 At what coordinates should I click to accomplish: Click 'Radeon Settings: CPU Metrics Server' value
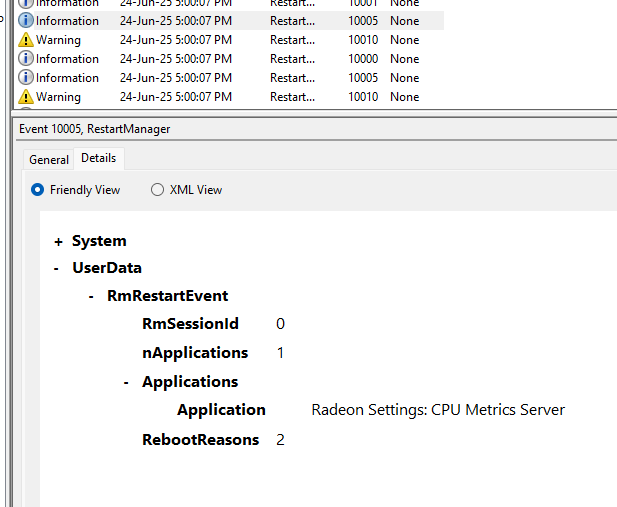[438, 410]
